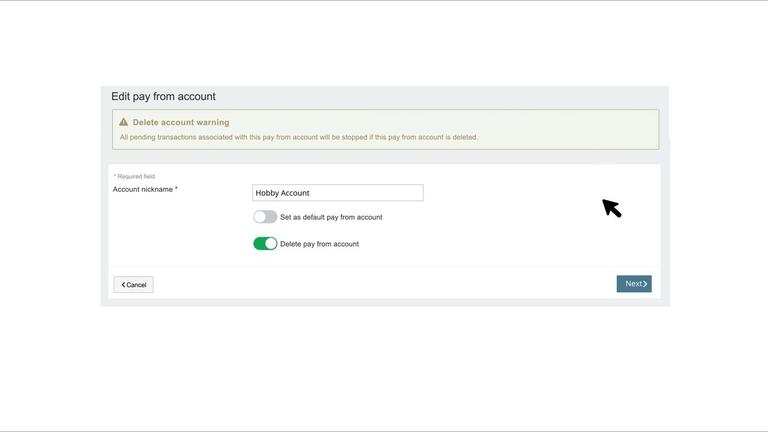Enable Set as default pay from account toggle
The image size is (768, 432).
265,217
